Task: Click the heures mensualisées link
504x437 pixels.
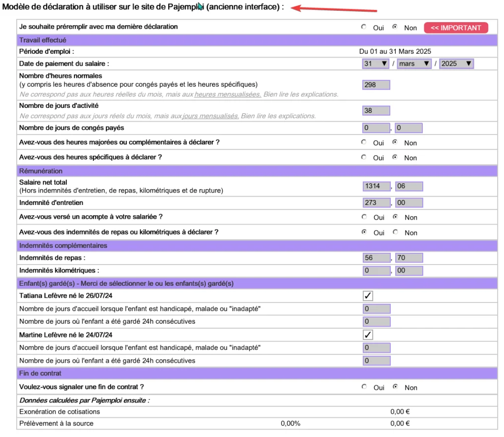Action: pos(227,94)
